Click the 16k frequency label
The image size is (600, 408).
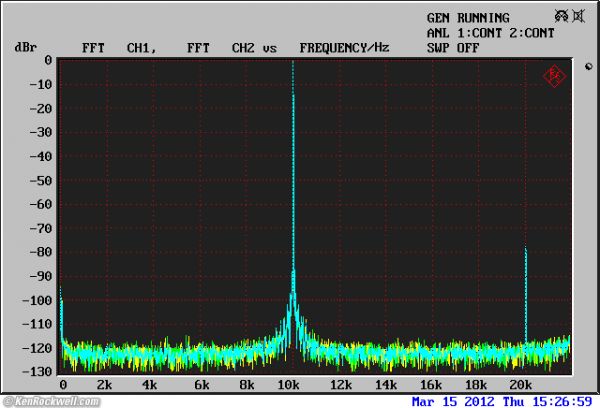(x=431, y=384)
